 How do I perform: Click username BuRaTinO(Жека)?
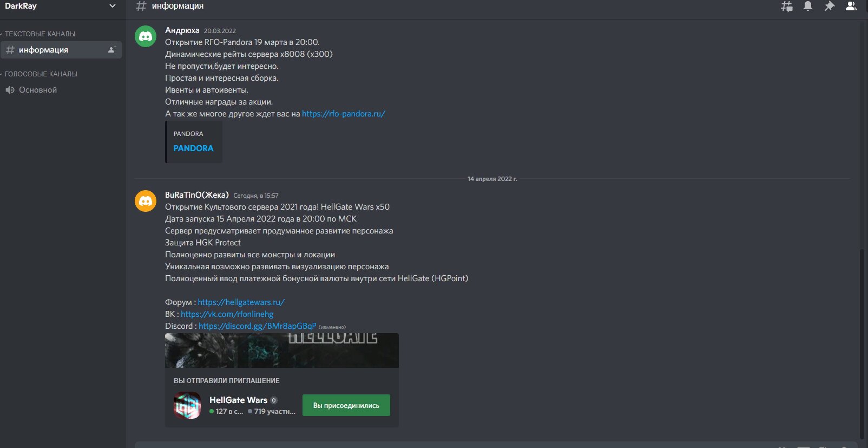197,195
